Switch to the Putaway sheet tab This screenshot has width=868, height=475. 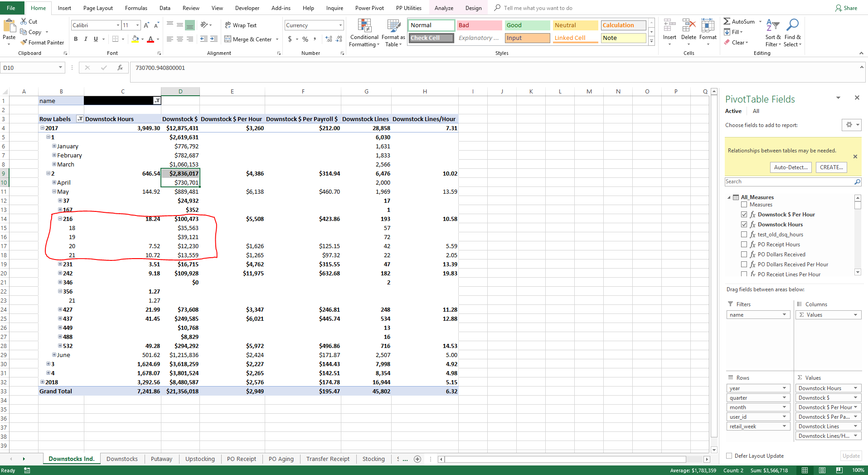[161, 459]
